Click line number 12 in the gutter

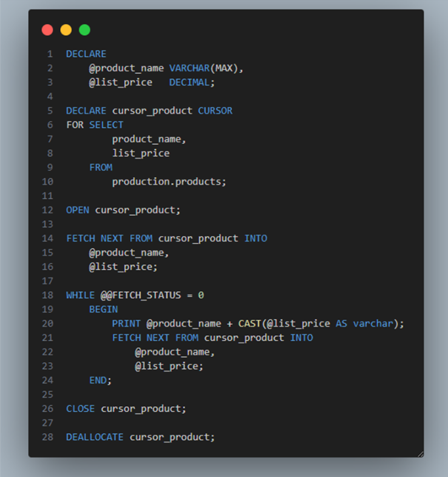click(x=47, y=210)
